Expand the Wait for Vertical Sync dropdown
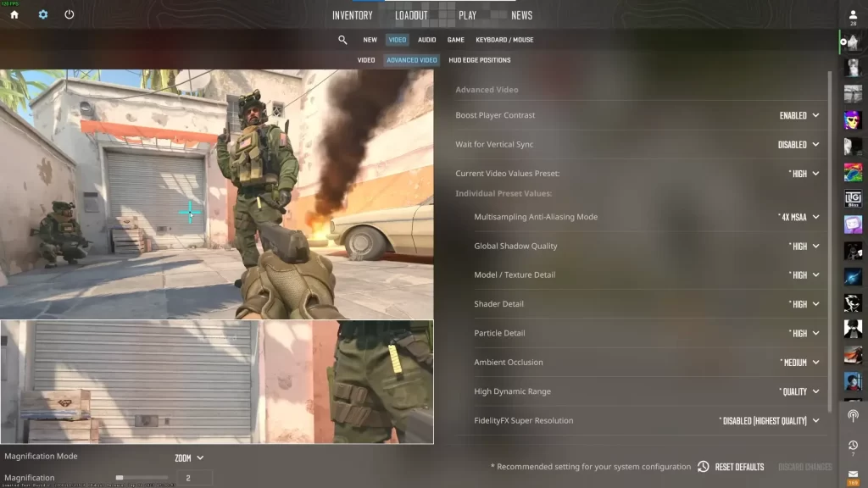The image size is (868, 488). pos(798,144)
